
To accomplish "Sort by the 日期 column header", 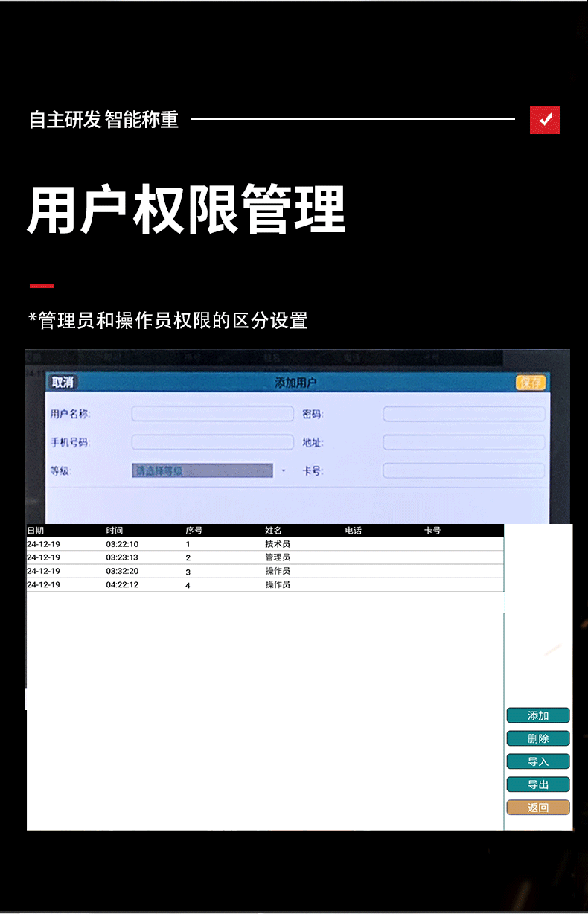I will point(36,531).
